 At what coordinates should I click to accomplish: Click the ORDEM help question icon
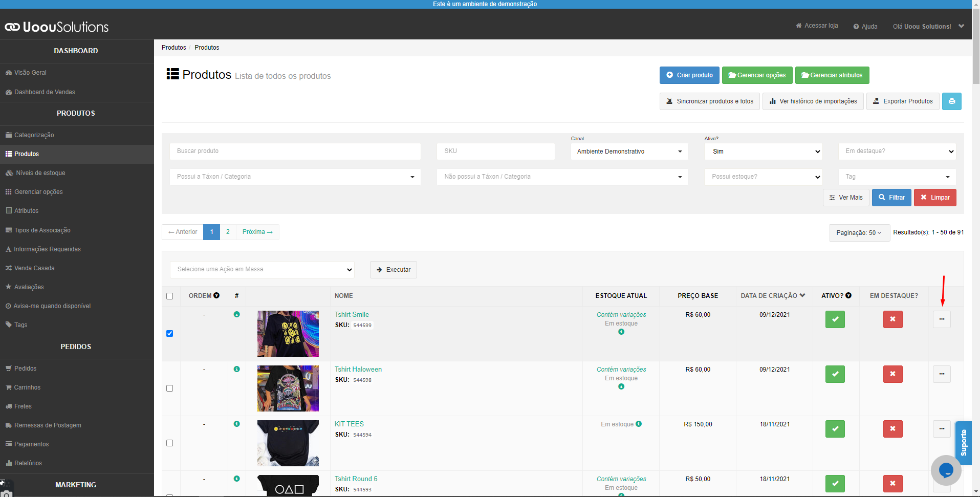[x=216, y=295]
